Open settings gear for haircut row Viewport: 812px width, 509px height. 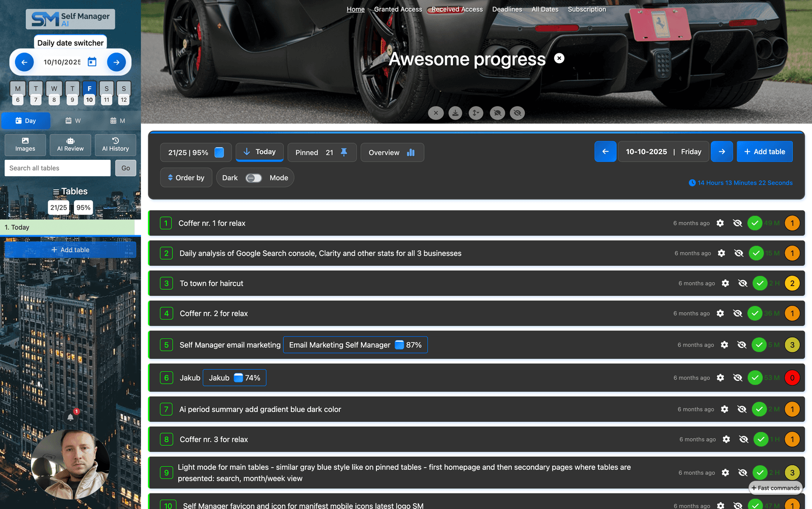pyautogui.click(x=725, y=283)
